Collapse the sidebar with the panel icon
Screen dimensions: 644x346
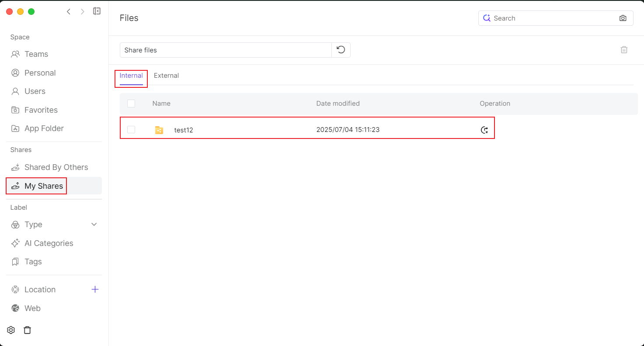click(97, 11)
